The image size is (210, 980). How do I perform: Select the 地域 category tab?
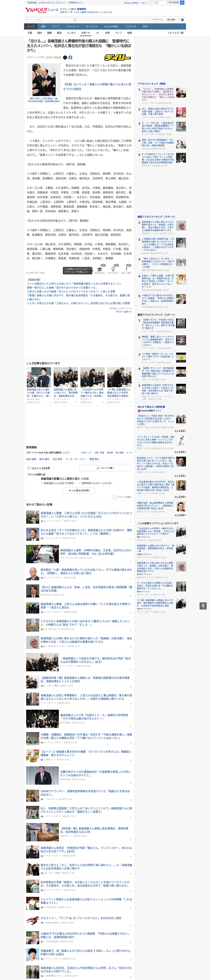click(130, 33)
